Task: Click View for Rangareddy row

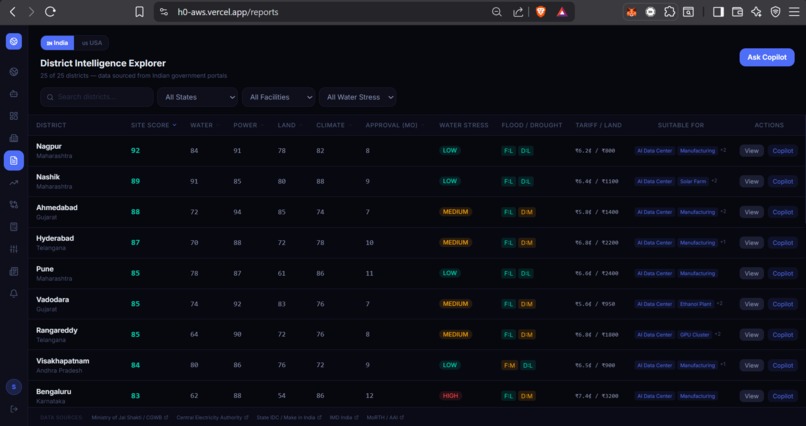Action: point(752,335)
